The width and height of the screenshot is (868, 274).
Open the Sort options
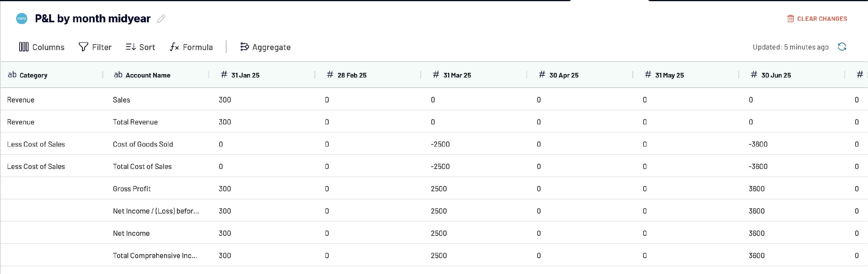click(x=141, y=47)
